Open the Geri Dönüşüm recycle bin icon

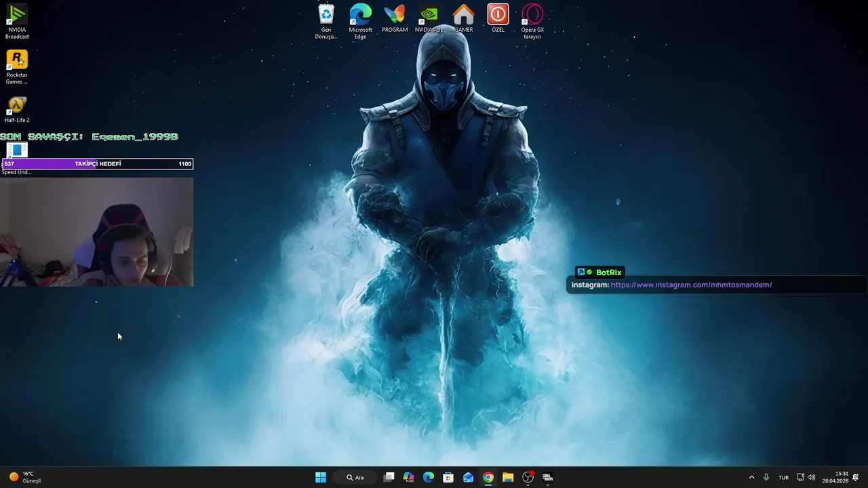326,22
